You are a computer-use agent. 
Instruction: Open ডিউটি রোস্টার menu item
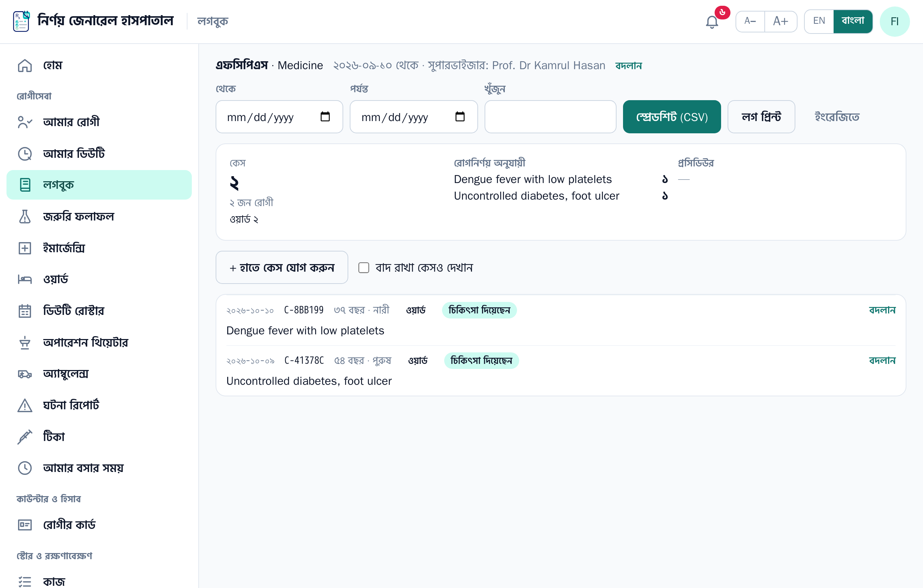[99, 311]
